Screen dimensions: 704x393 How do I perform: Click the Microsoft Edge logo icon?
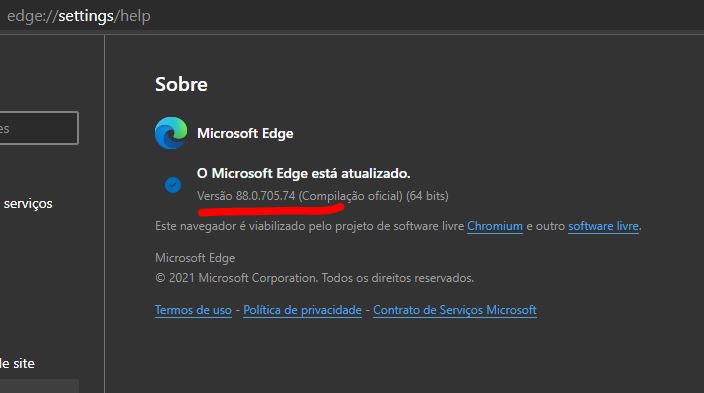pos(171,132)
